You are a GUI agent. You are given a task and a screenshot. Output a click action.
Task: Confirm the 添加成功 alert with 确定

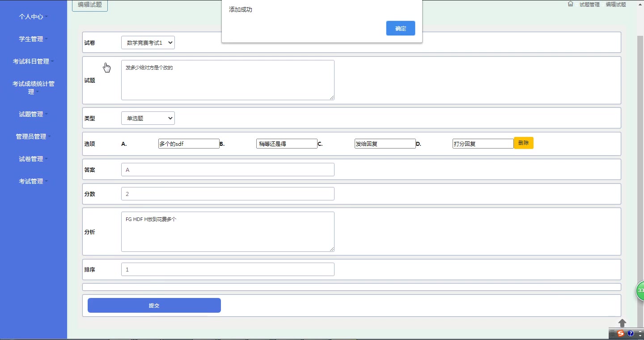click(x=401, y=28)
